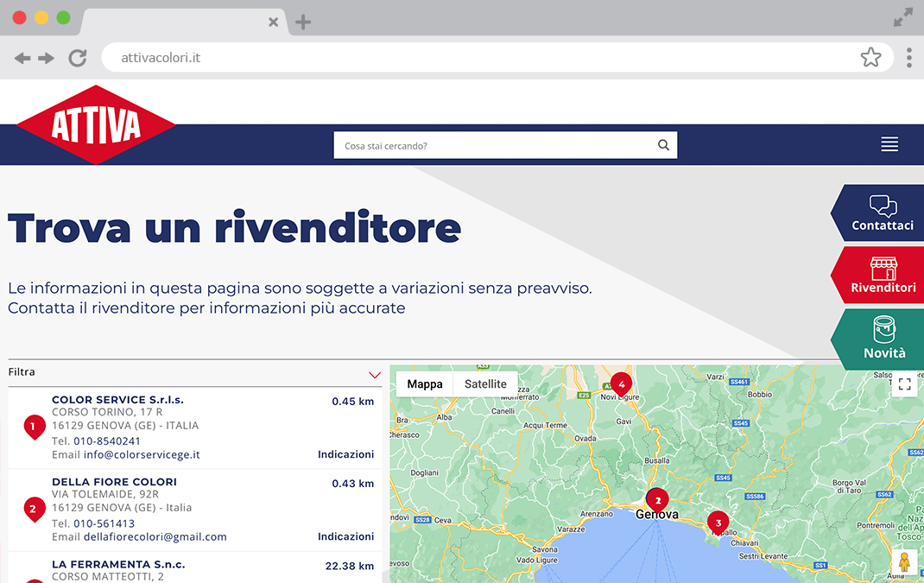Click the browser forward arrow
Image resolution: width=924 pixels, height=583 pixels.
click(46, 58)
